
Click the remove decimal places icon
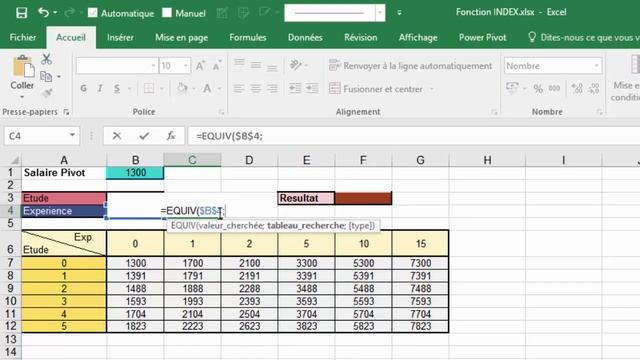click(x=594, y=89)
